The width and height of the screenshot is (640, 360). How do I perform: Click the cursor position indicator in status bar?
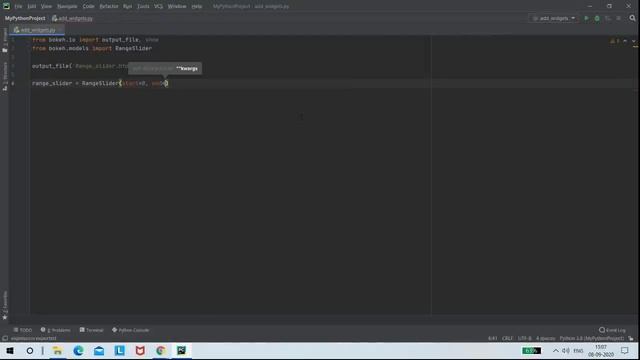493,338
